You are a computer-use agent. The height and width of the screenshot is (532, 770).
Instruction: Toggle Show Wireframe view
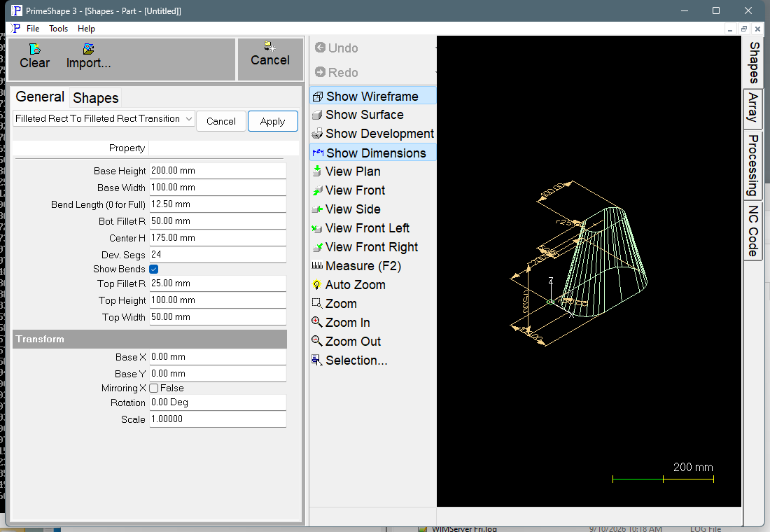click(372, 97)
